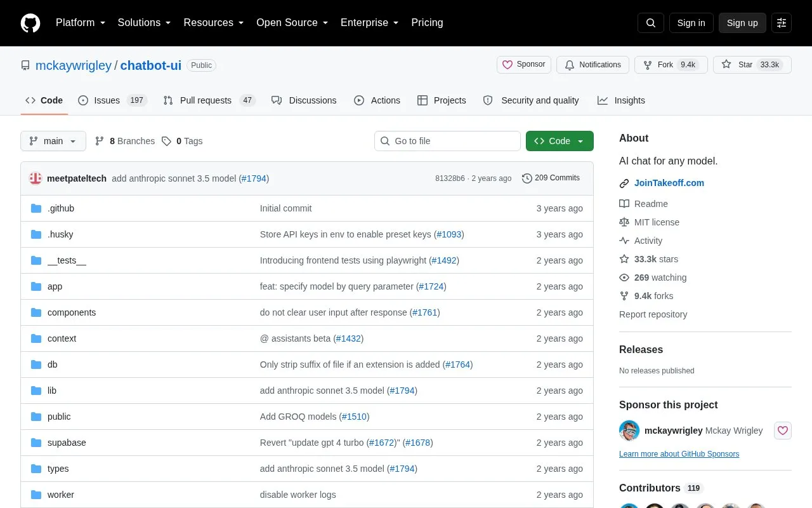
Task: Star the repository with Star button
Action: (x=752, y=65)
